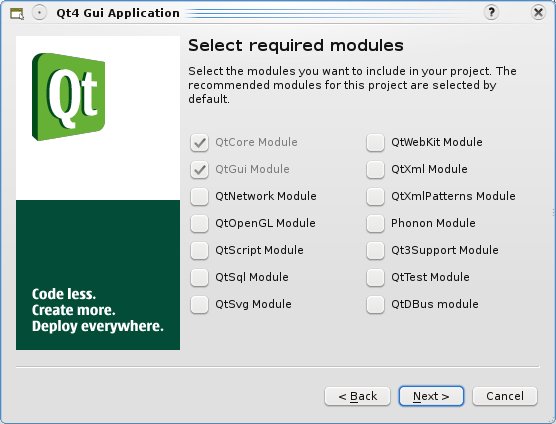Select the QtSvg Module checkbox
This screenshot has width=556, height=424.
tap(199, 304)
